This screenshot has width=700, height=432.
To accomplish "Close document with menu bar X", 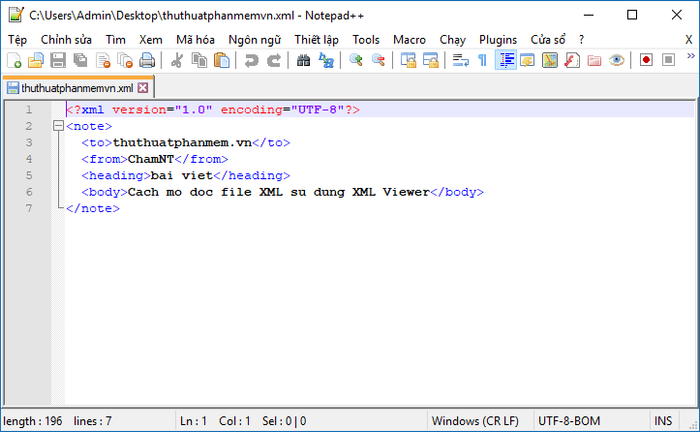I will [x=688, y=40].
